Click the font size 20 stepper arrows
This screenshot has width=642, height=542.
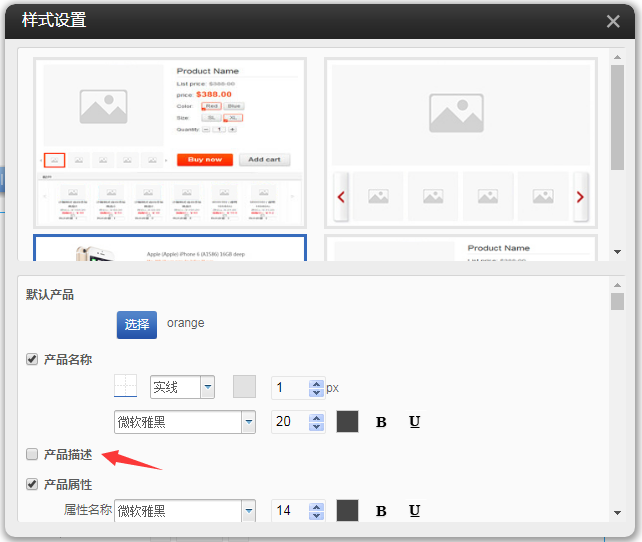point(317,422)
